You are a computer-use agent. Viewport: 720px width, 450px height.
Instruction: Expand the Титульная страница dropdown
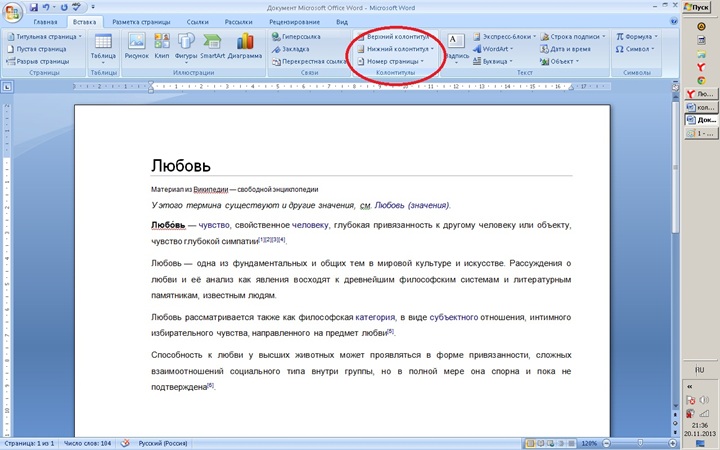[x=45, y=36]
